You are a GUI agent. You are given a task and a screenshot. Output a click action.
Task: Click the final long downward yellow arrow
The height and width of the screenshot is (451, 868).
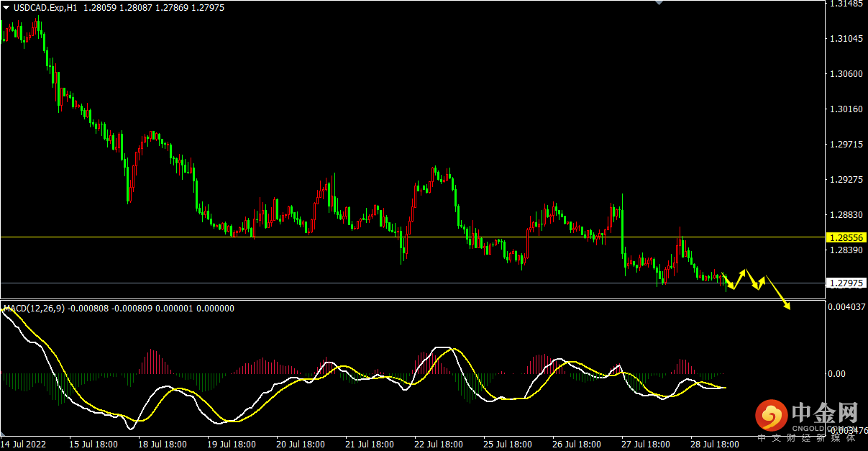point(778,293)
